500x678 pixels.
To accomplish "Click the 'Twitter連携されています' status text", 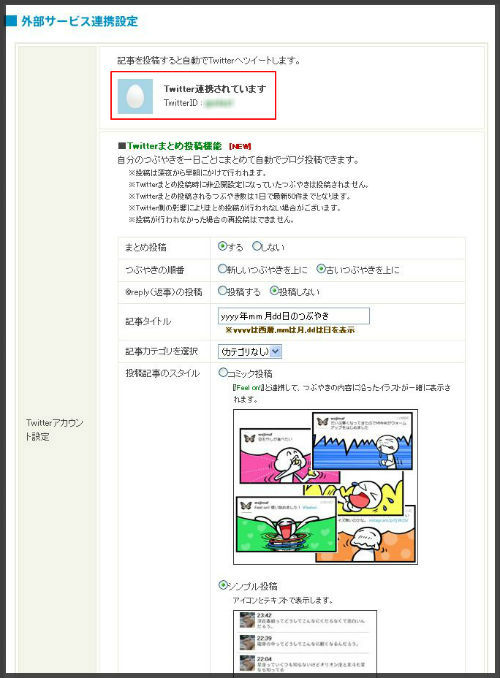I will (x=215, y=89).
